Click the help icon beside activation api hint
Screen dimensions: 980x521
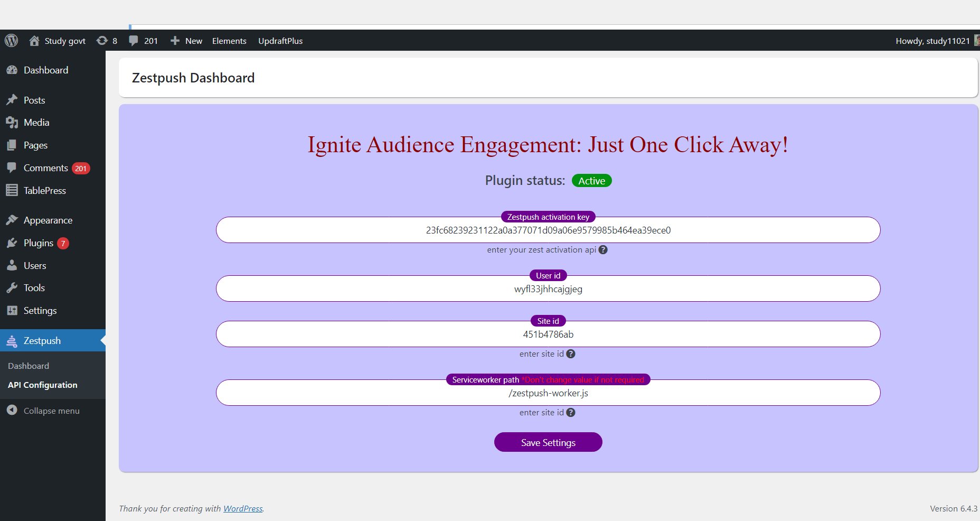click(603, 250)
